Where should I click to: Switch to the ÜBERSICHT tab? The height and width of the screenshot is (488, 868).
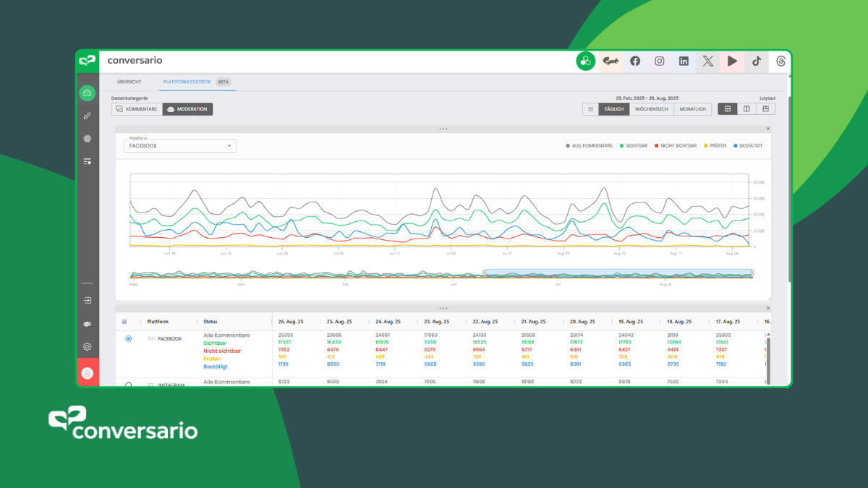[129, 82]
